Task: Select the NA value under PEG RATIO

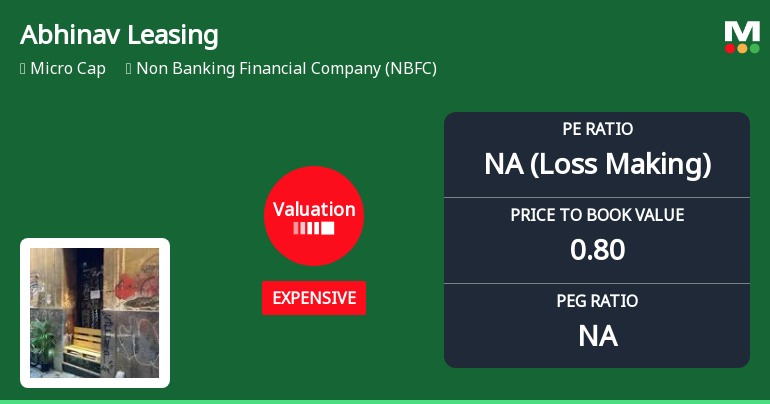Action: [x=597, y=336]
